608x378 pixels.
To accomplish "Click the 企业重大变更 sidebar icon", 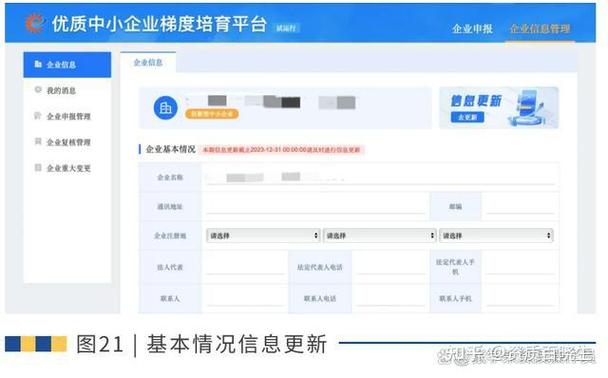I will click(x=38, y=167).
